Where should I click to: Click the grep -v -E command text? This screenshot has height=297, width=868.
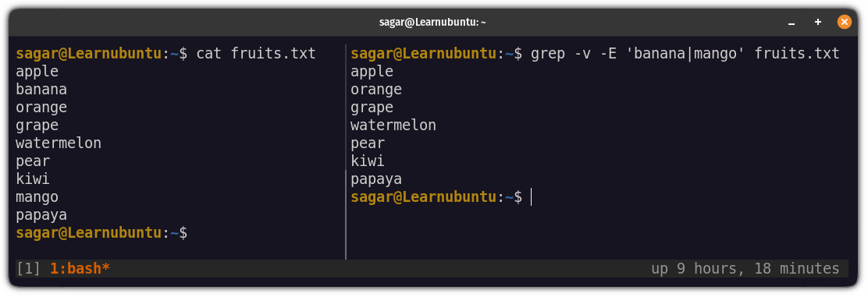click(x=685, y=54)
